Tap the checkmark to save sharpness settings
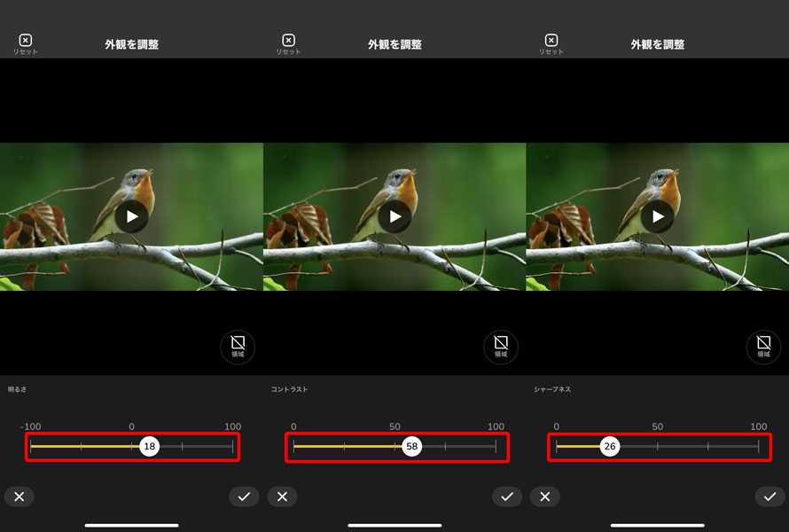 pyautogui.click(x=769, y=497)
